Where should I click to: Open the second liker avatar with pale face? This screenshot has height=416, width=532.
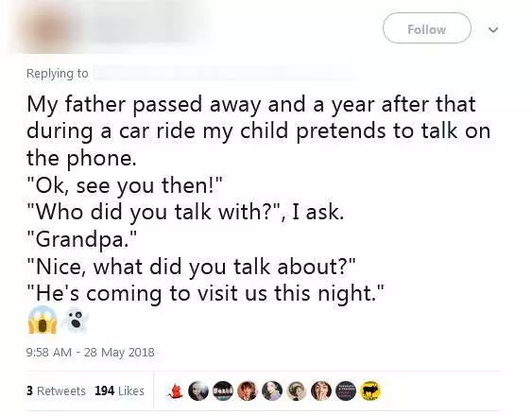pos(198,390)
